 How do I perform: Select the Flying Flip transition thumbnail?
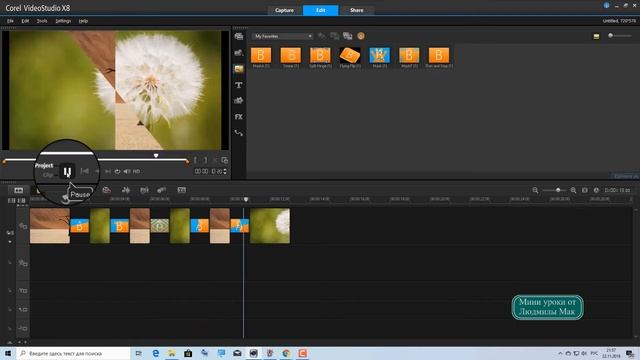(350, 56)
